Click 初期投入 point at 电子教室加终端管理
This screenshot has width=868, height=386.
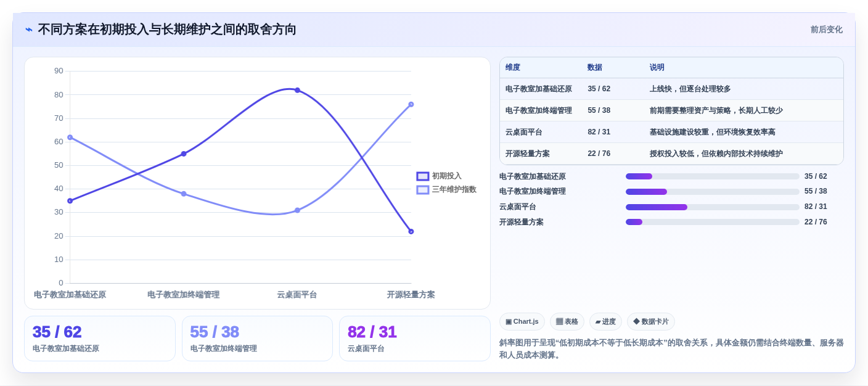point(184,154)
